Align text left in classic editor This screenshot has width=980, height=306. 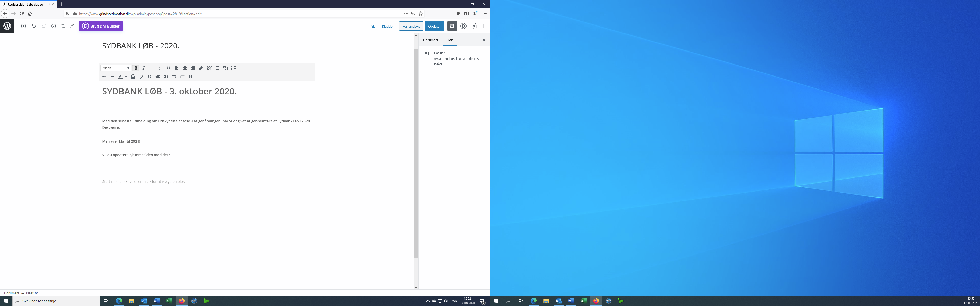(177, 68)
